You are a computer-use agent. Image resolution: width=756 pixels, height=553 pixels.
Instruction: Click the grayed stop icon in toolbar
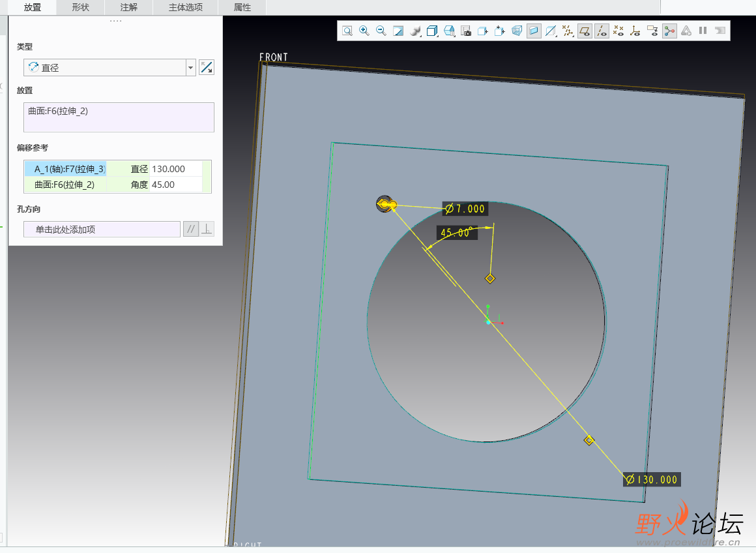click(720, 31)
